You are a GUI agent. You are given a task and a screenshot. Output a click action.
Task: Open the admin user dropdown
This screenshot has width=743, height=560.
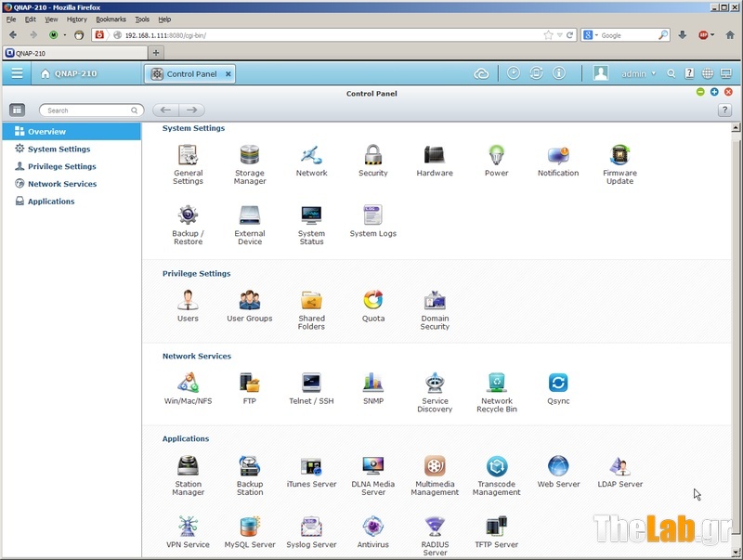[x=638, y=74]
